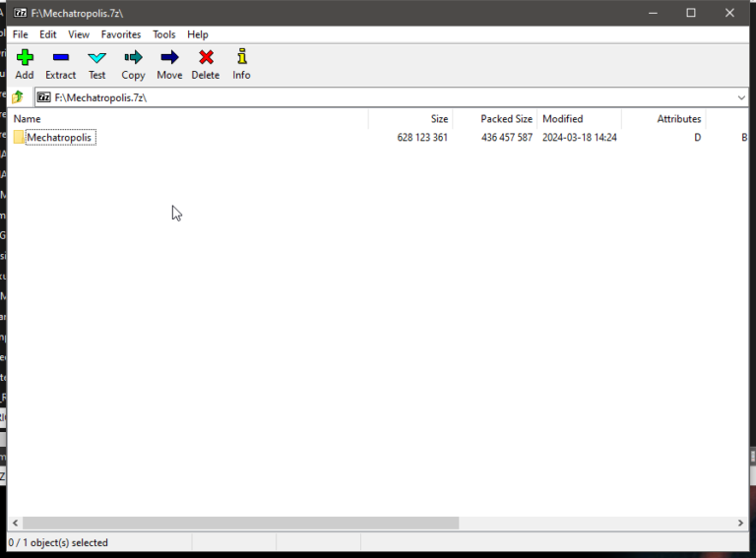Open the Edit menu
The height and width of the screenshot is (558, 756).
(47, 34)
